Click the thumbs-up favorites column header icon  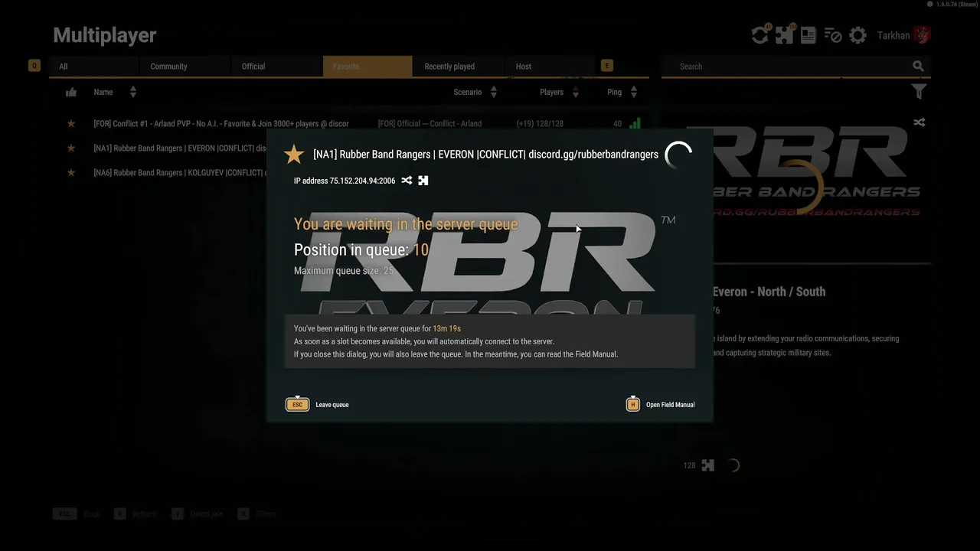tap(71, 92)
